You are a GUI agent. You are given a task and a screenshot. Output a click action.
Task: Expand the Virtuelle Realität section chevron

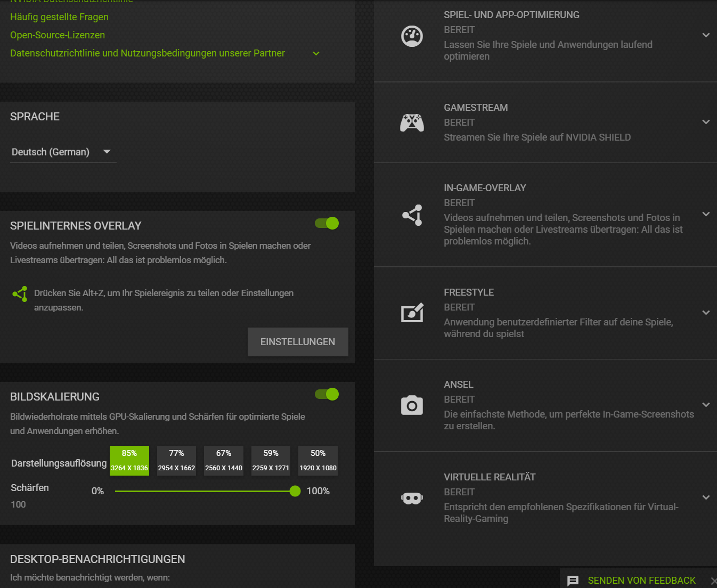click(706, 497)
